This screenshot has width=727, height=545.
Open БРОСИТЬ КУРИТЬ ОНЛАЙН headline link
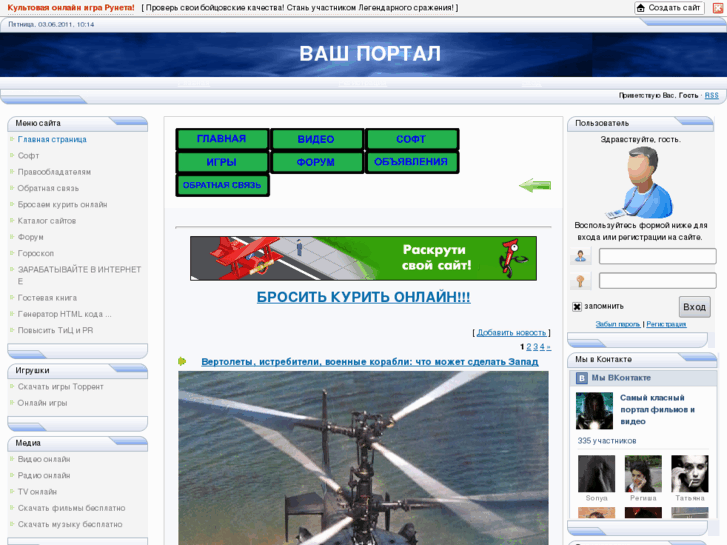coord(364,297)
